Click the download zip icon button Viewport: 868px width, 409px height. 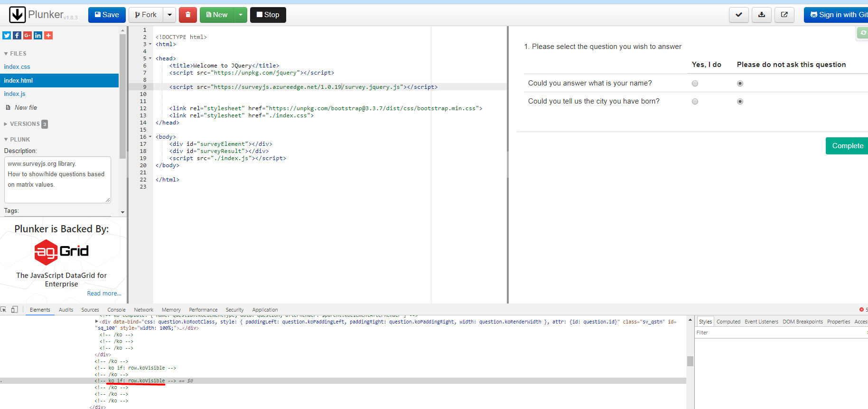pos(762,15)
